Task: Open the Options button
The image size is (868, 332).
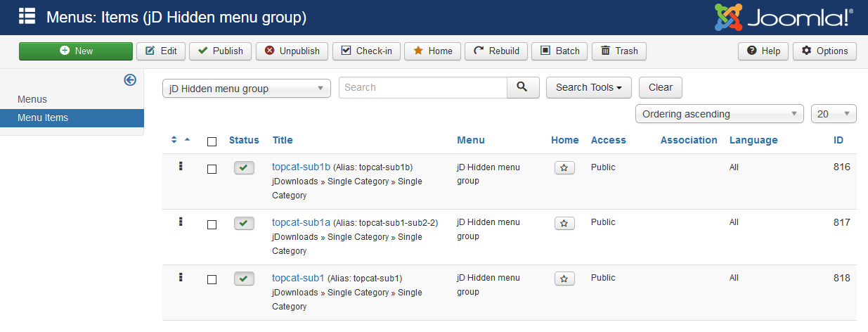Action: [x=825, y=51]
